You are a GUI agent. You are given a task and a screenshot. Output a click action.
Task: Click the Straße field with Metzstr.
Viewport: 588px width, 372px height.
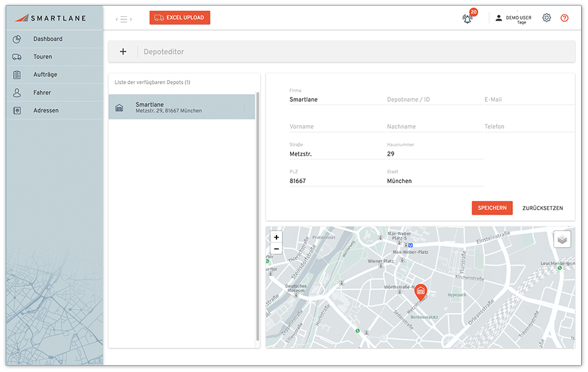pos(337,154)
